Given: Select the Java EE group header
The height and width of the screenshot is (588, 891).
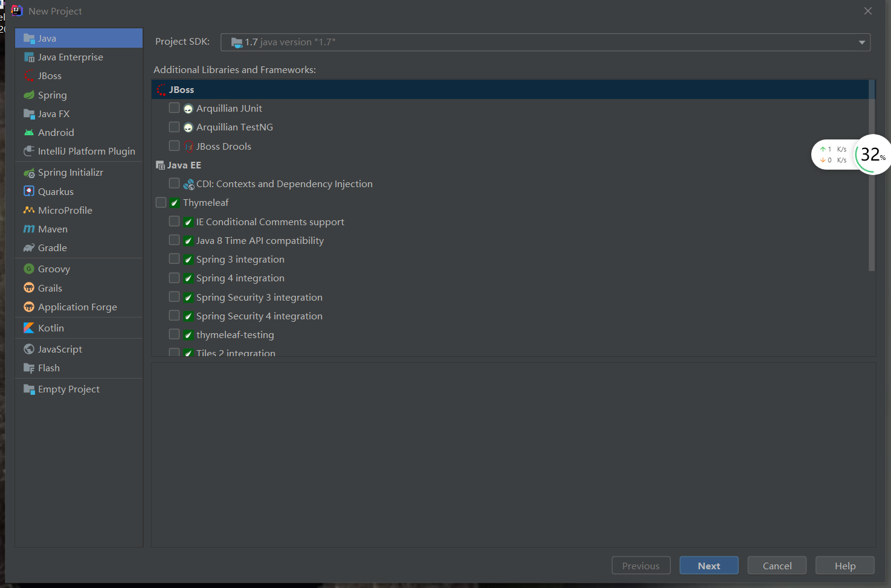Looking at the screenshot, I should (510, 165).
